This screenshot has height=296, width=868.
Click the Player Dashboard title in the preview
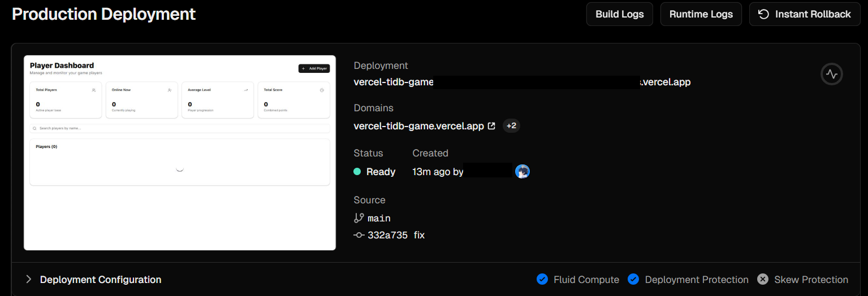pyautogui.click(x=62, y=66)
